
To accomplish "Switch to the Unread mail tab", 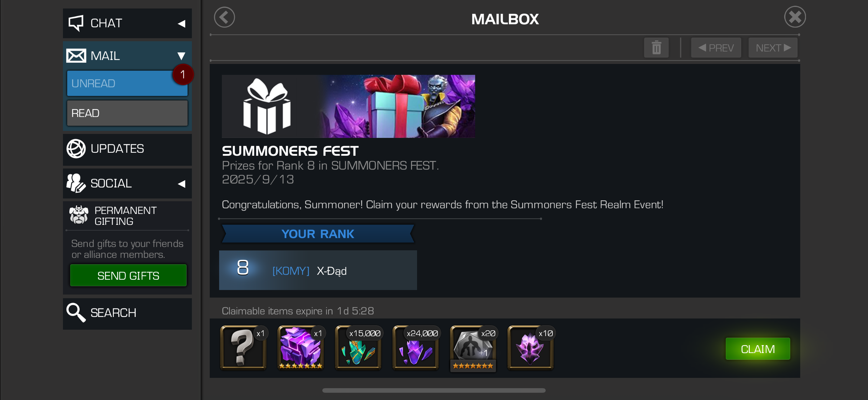I will pyautogui.click(x=127, y=83).
